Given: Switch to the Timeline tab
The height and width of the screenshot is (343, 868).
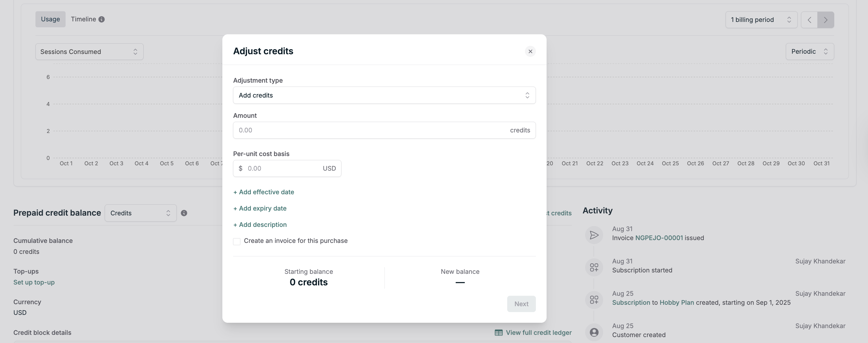Looking at the screenshot, I should [83, 19].
